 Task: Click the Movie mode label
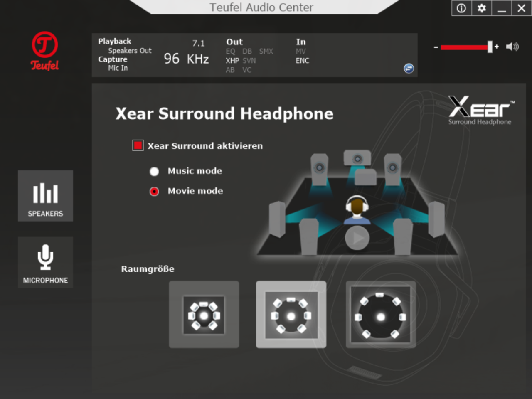(x=195, y=191)
